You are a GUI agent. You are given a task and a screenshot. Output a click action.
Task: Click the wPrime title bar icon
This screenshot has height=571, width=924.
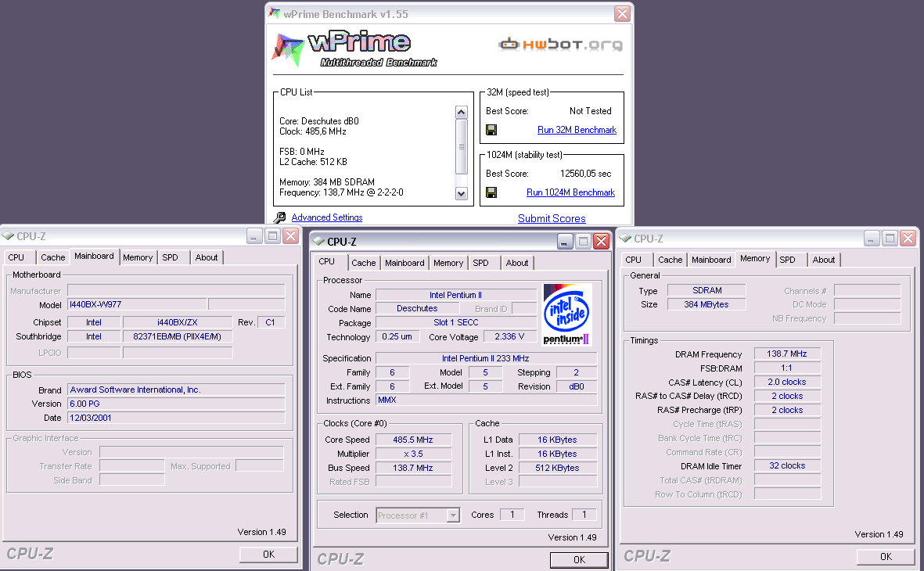click(x=275, y=13)
